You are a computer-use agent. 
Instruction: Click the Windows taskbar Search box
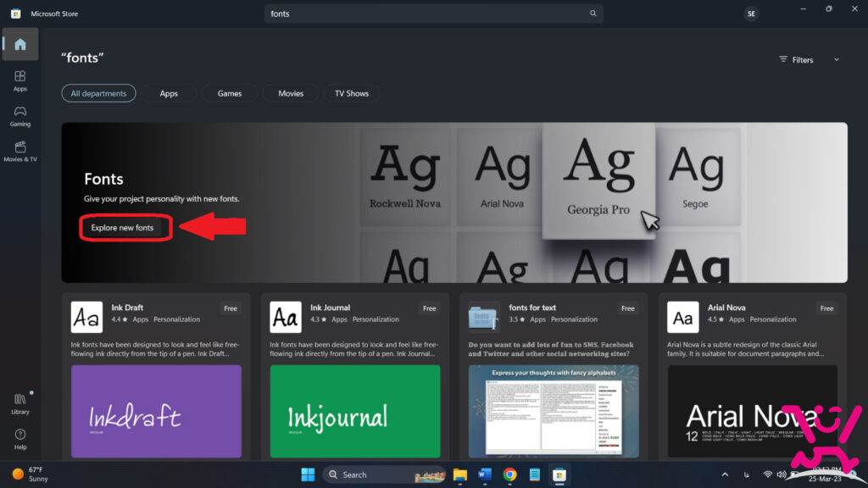pos(385,474)
